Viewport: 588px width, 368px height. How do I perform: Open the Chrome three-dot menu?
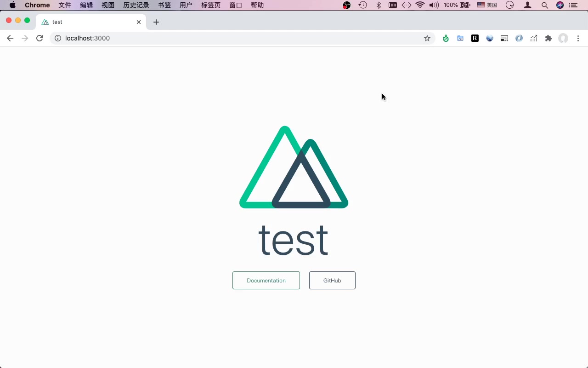578,38
